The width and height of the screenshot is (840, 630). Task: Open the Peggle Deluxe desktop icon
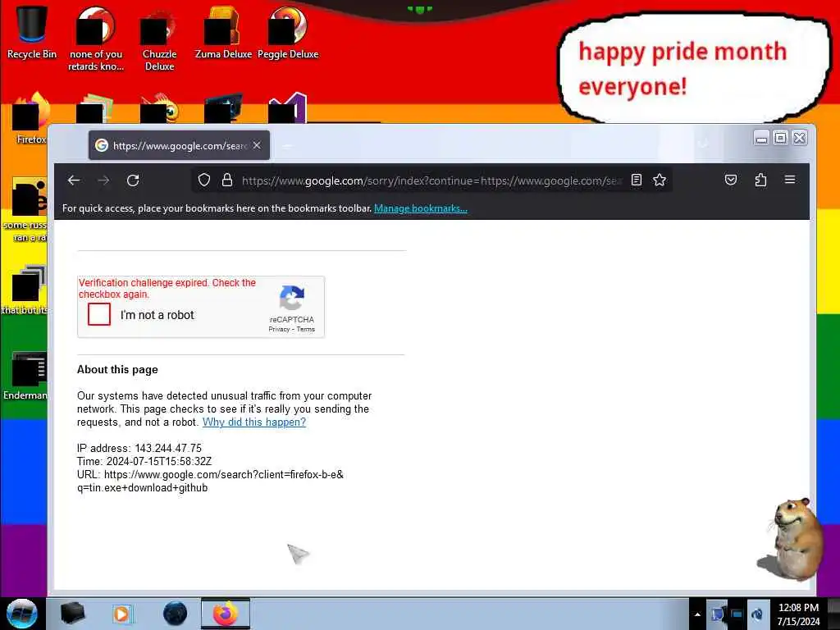coord(288,33)
